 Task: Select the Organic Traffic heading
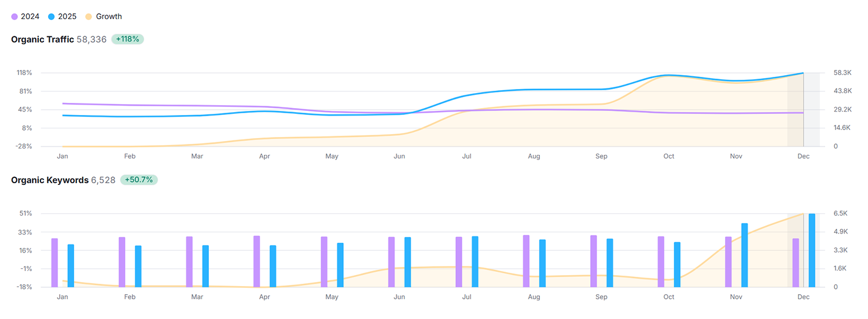click(x=42, y=39)
